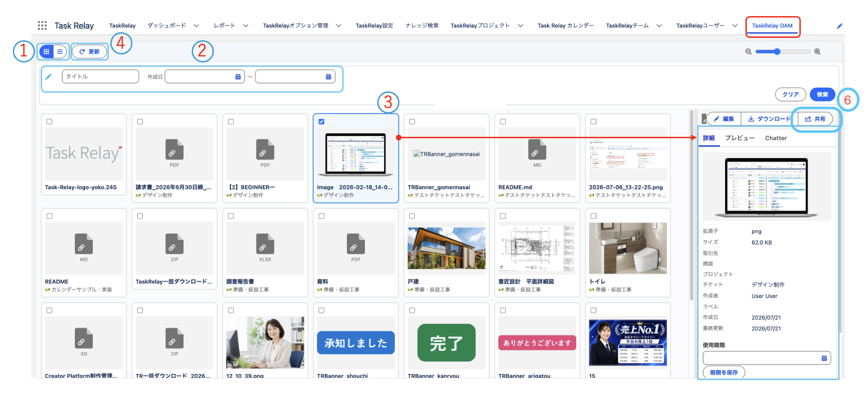Switch to Chatter tab in detail panel
This screenshot has height=409, width=868.
776,138
